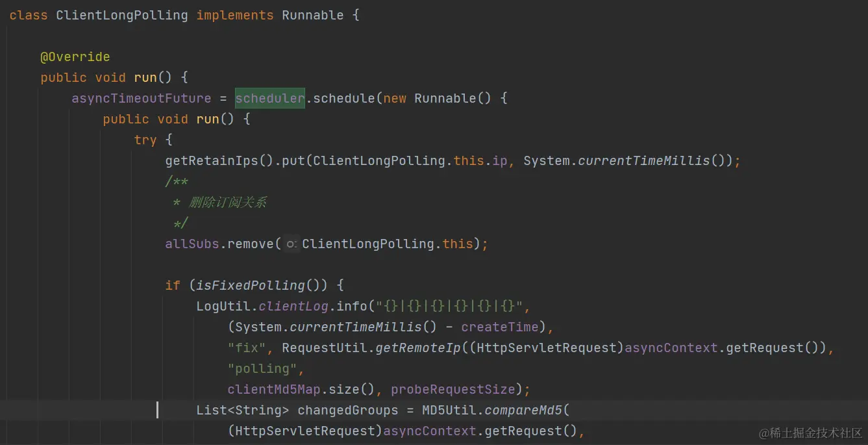
Task: Click the 'class' keyword in the declaration
Action: click(x=29, y=15)
